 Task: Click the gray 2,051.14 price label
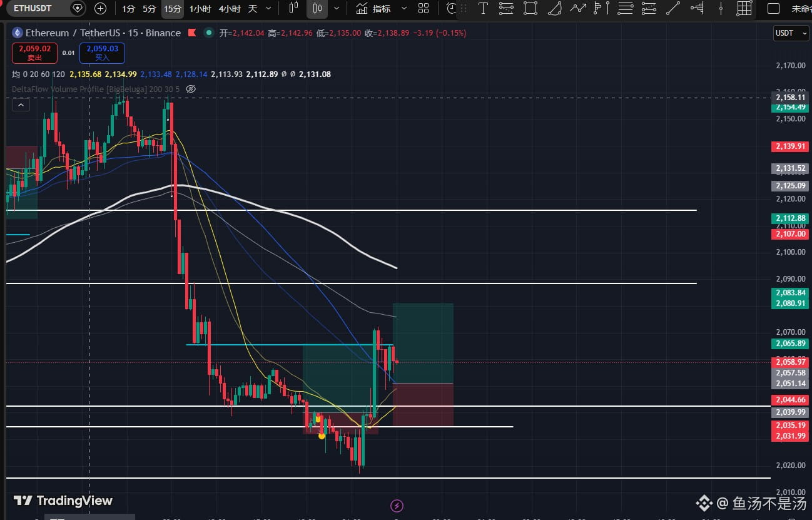click(x=790, y=384)
